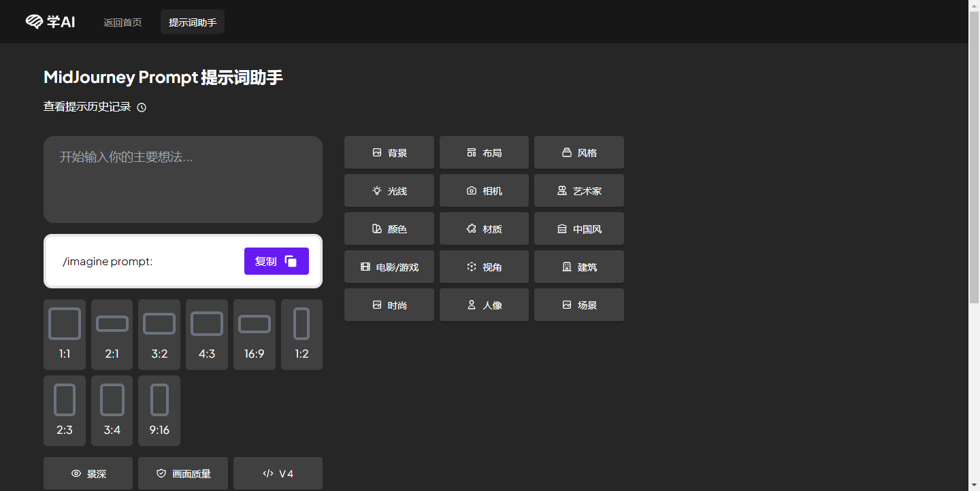Open the 风格 style category

(x=579, y=152)
